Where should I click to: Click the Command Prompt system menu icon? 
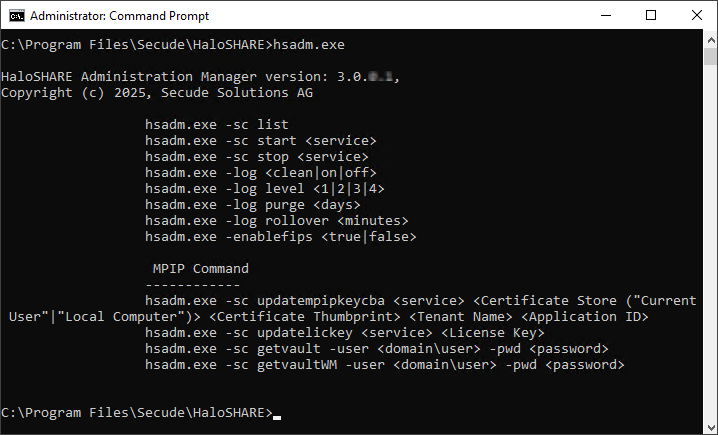point(15,15)
